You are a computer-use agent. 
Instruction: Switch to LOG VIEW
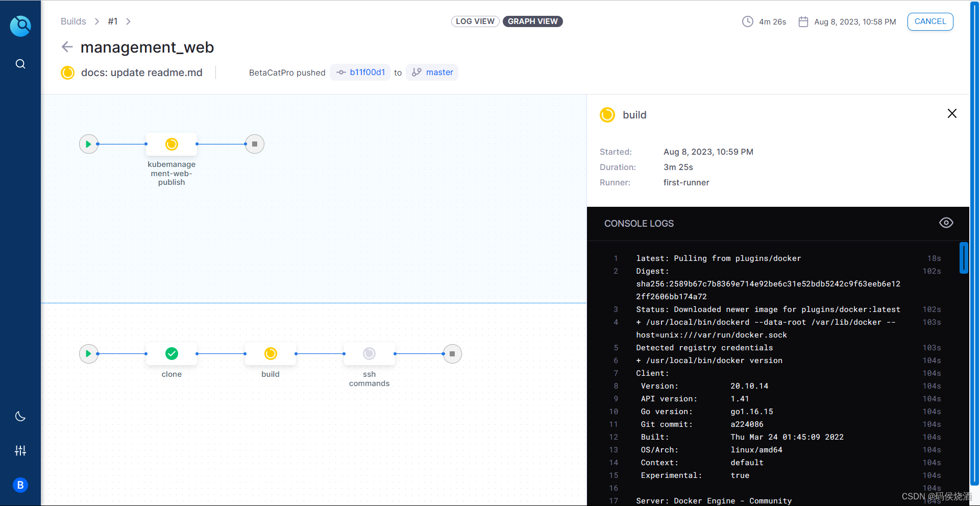[x=475, y=21]
